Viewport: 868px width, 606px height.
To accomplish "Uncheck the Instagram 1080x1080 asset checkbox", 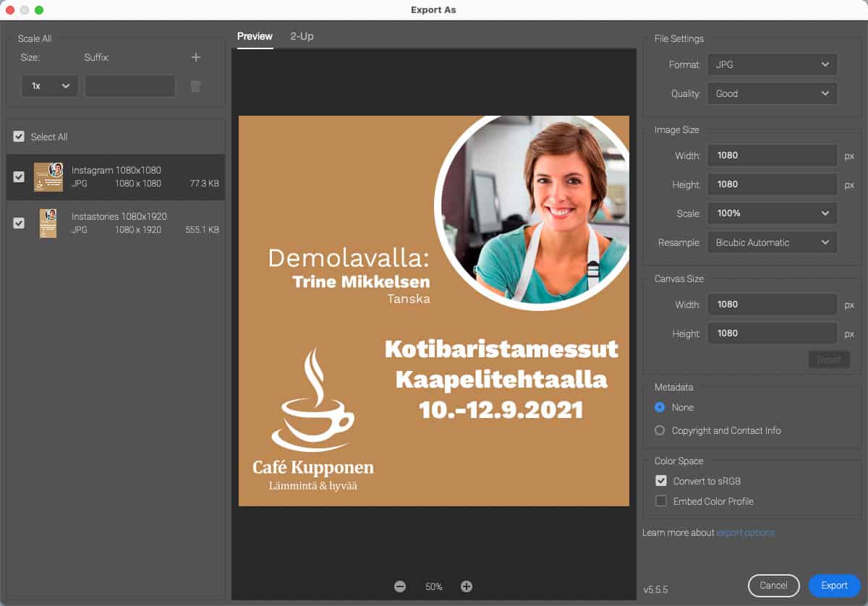I will pyautogui.click(x=19, y=176).
